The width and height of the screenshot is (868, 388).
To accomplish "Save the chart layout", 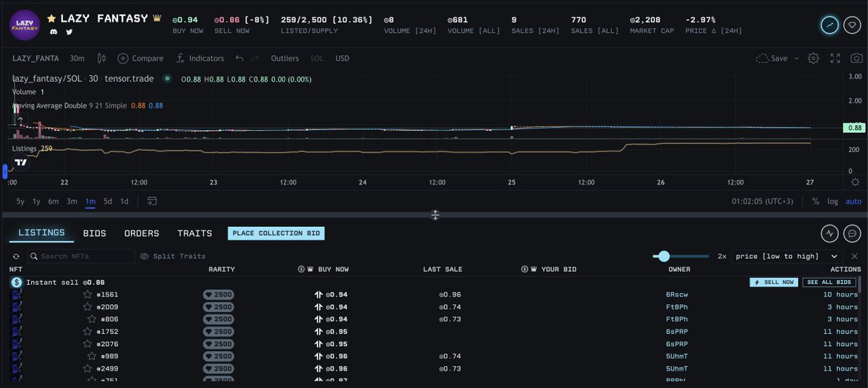I will click(x=772, y=59).
